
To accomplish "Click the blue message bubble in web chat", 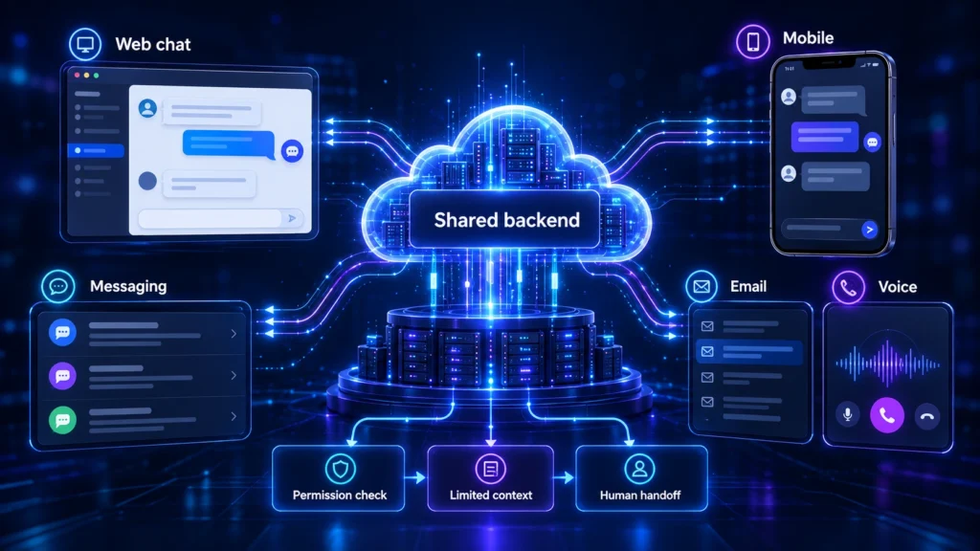I will [229, 143].
